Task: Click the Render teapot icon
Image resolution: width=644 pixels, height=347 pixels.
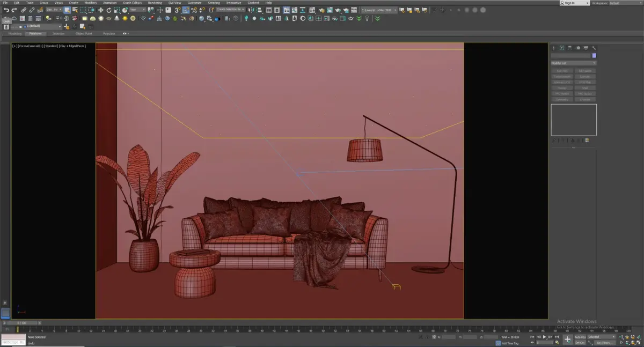Action: pos(338,10)
